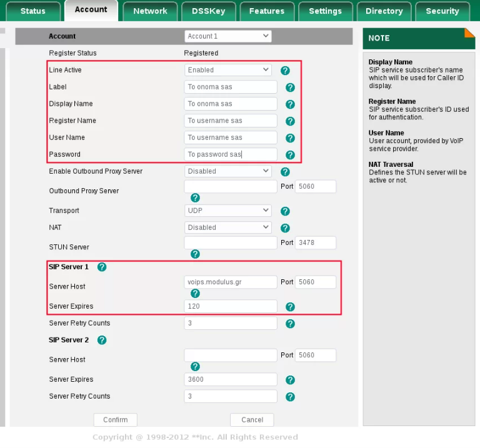Screen dimensions: 480x448
Task: Go to the Security tab
Action: coord(442,11)
